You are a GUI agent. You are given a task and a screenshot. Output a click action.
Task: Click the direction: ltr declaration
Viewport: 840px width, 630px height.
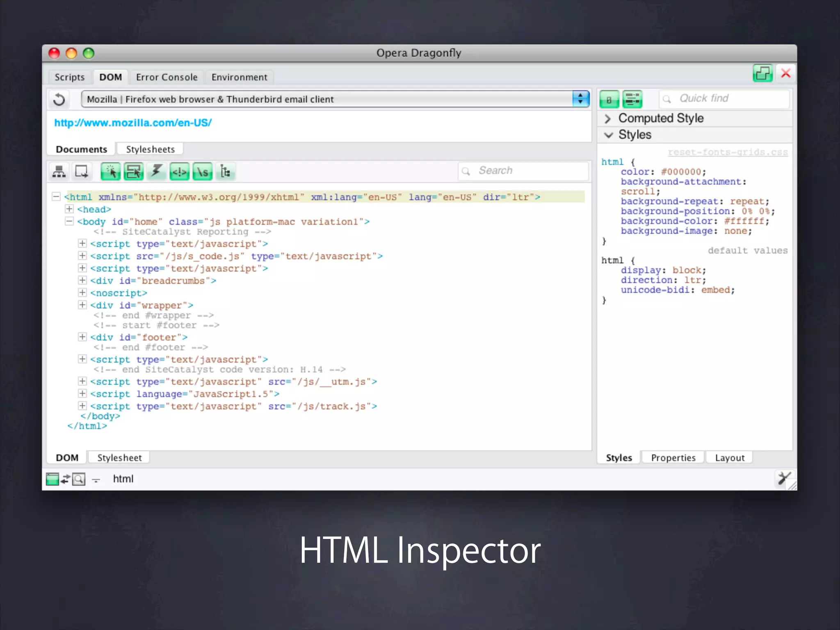pyautogui.click(x=663, y=280)
